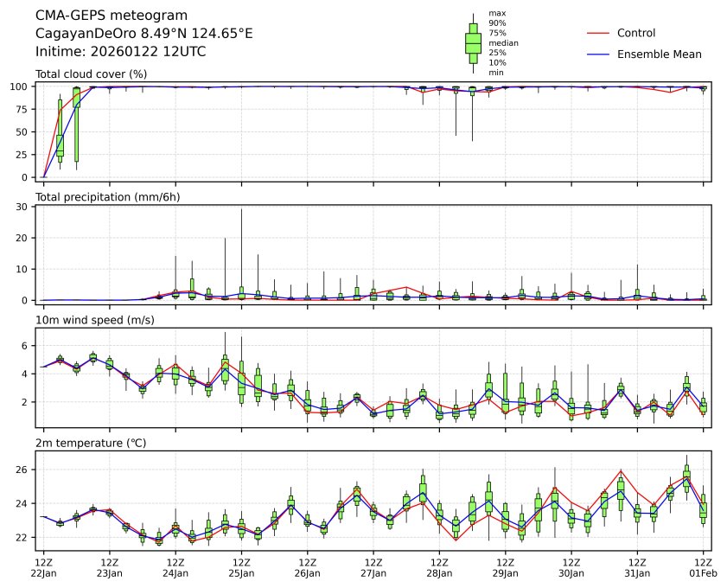Click the 12Z 22Jan x-axis label

(x=43, y=566)
